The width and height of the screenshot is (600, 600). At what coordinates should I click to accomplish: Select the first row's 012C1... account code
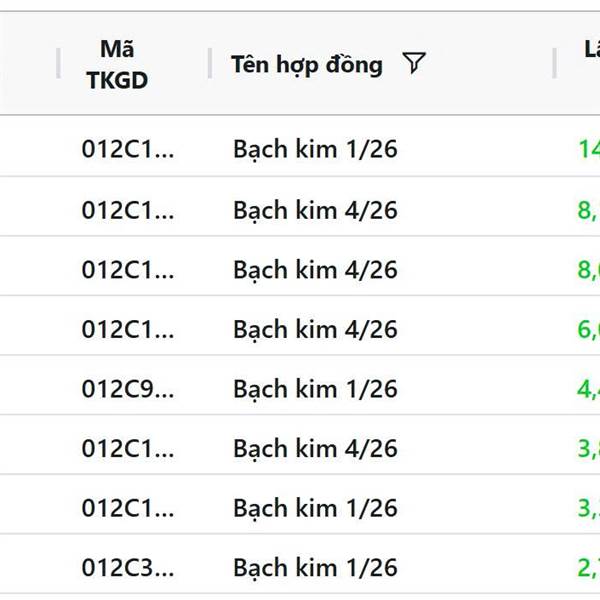pos(127,150)
